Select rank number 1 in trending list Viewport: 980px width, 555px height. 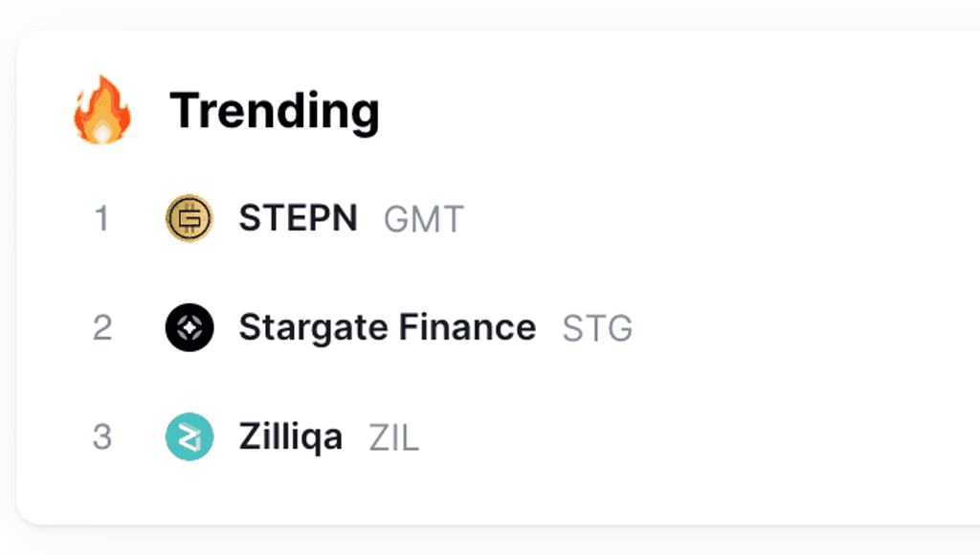click(x=101, y=219)
